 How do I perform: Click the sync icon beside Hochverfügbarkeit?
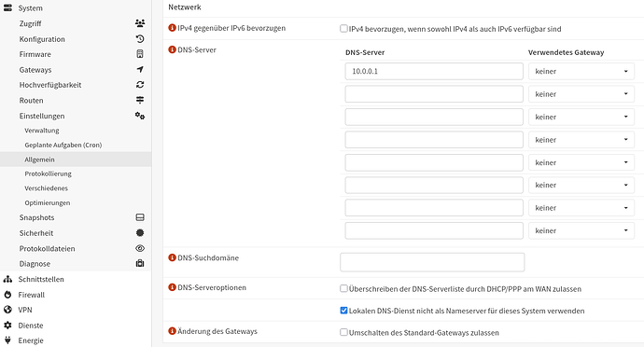click(140, 85)
